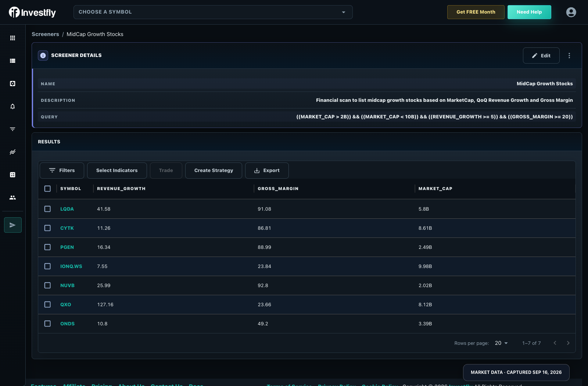
Task: Edit the screener details
Action: pos(541,56)
